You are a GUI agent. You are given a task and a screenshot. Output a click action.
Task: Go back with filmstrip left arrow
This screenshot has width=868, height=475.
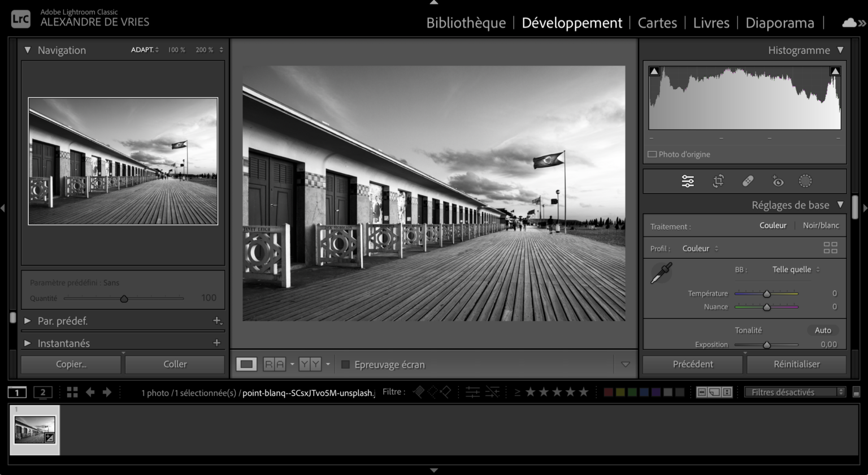tap(90, 392)
